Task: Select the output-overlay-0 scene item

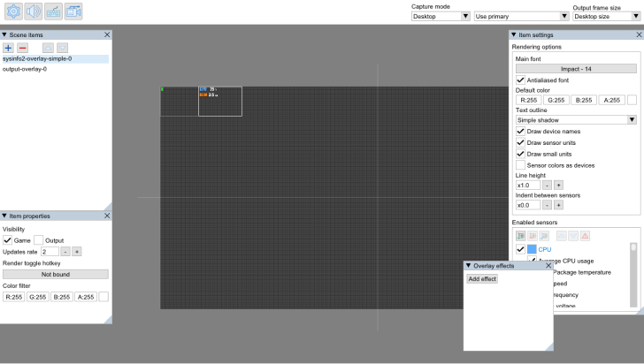Action: 25,69
